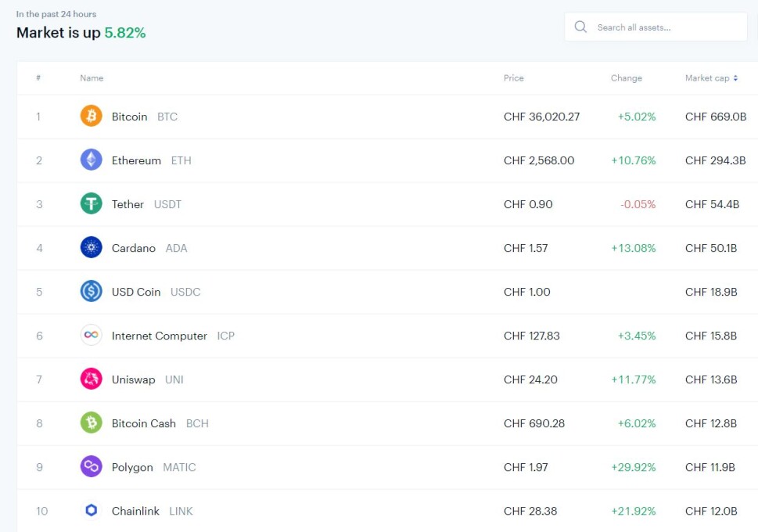Click the Bitcoin Cash green icon
This screenshot has height=532, width=758.
click(91, 422)
